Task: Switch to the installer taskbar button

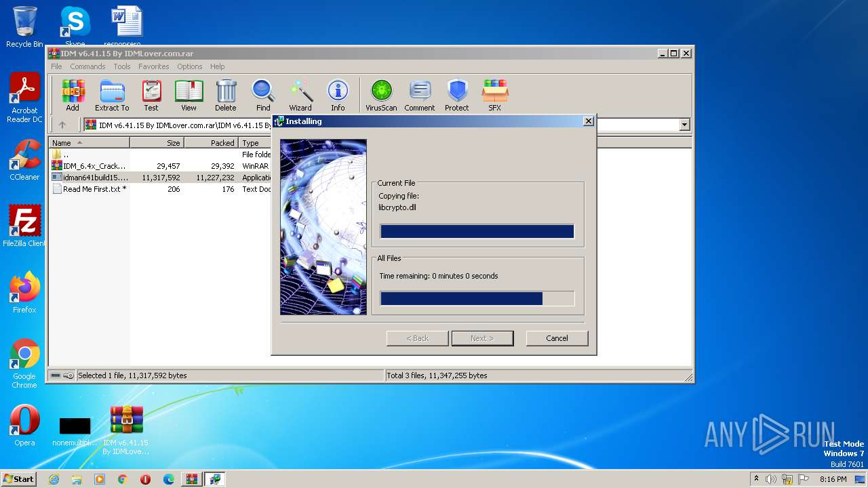Action: pyautogui.click(x=215, y=479)
